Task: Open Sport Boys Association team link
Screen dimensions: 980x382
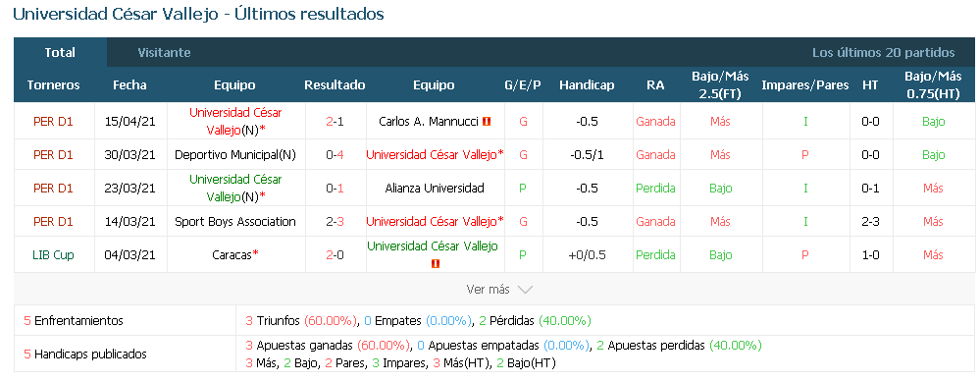Action: (235, 221)
